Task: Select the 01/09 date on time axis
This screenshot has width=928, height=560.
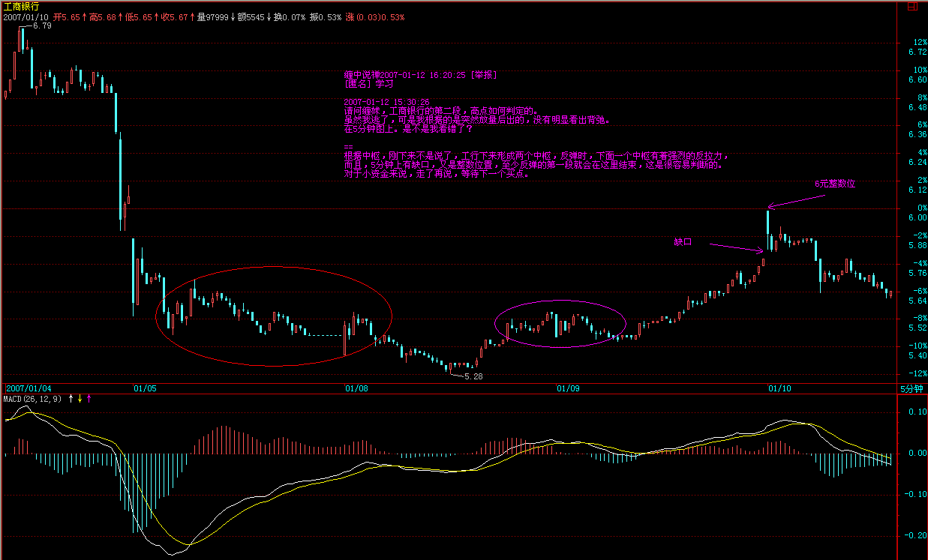Action: [x=568, y=388]
